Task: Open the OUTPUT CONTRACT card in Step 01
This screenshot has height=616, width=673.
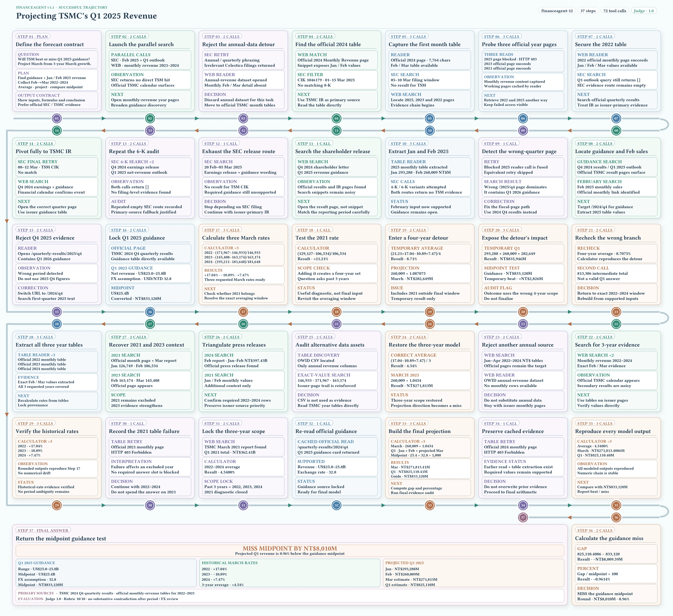Action: pos(57,100)
